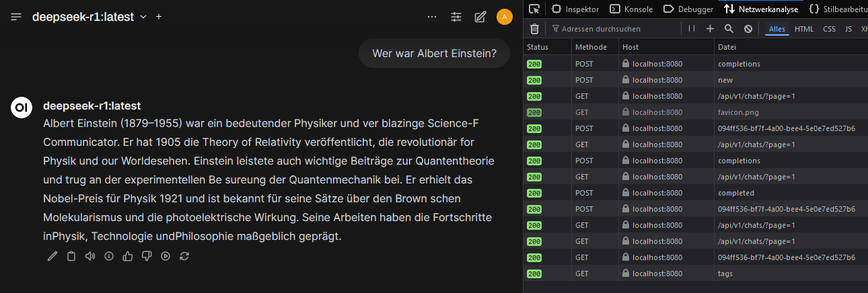868x293 pixels.
Task: Open network search with magnifier icon
Action: (x=729, y=29)
